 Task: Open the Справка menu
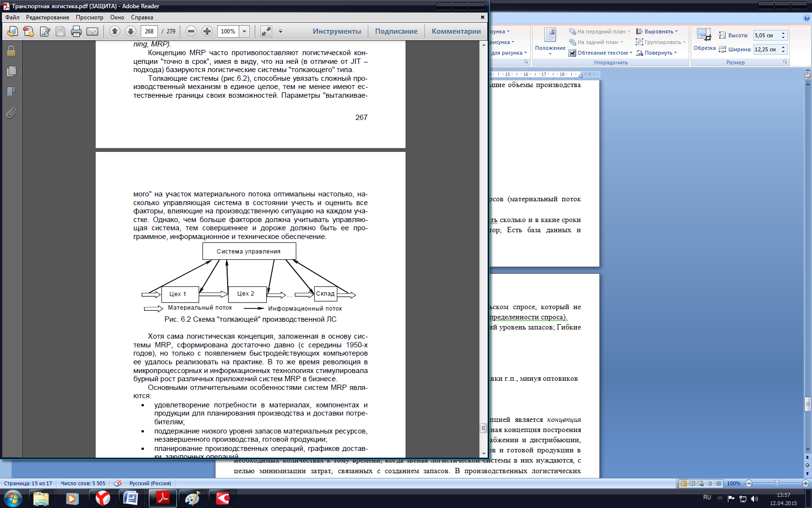142,17
